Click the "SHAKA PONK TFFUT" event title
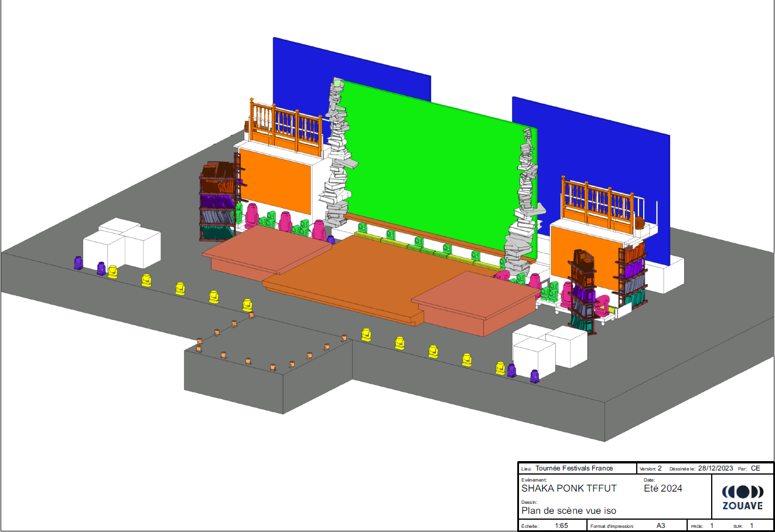Image resolution: width=775 pixels, height=532 pixels. click(569, 488)
